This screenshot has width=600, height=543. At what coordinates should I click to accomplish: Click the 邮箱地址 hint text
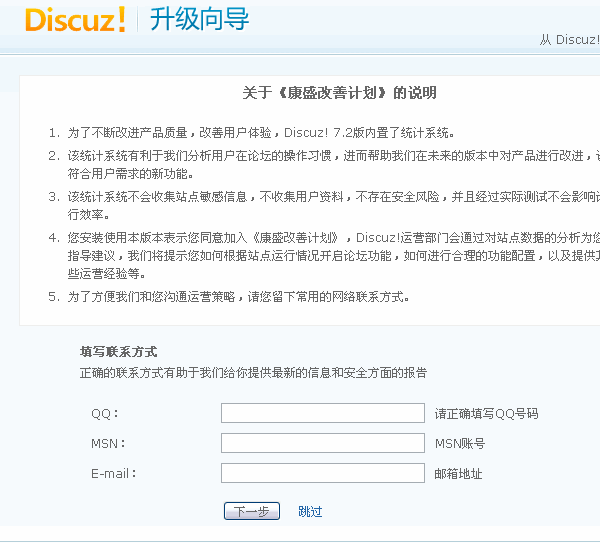click(458, 474)
